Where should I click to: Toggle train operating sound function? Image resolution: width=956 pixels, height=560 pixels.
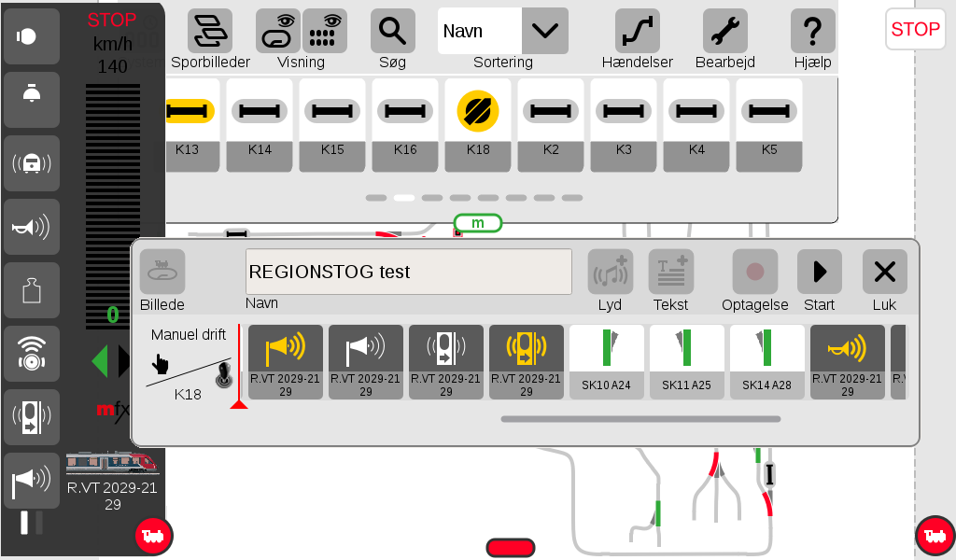point(32,163)
